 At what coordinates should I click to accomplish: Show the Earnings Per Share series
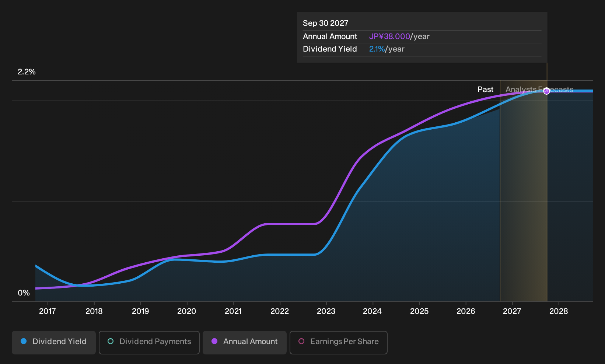pyautogui.click(x=339, y=342)
